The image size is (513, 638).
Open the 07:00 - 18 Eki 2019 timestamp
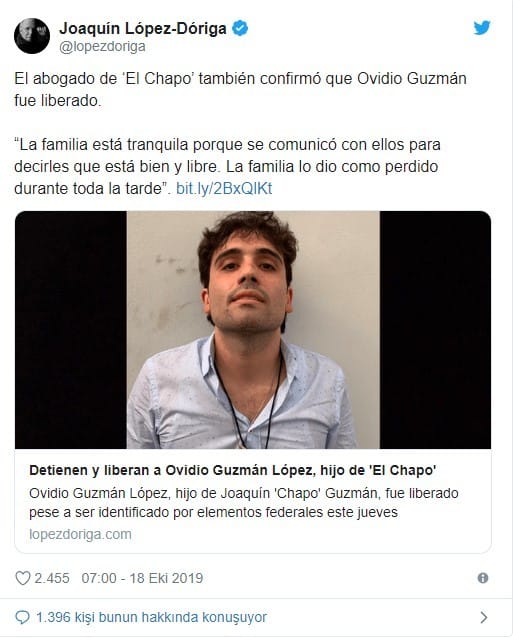(x=142, y=578)
